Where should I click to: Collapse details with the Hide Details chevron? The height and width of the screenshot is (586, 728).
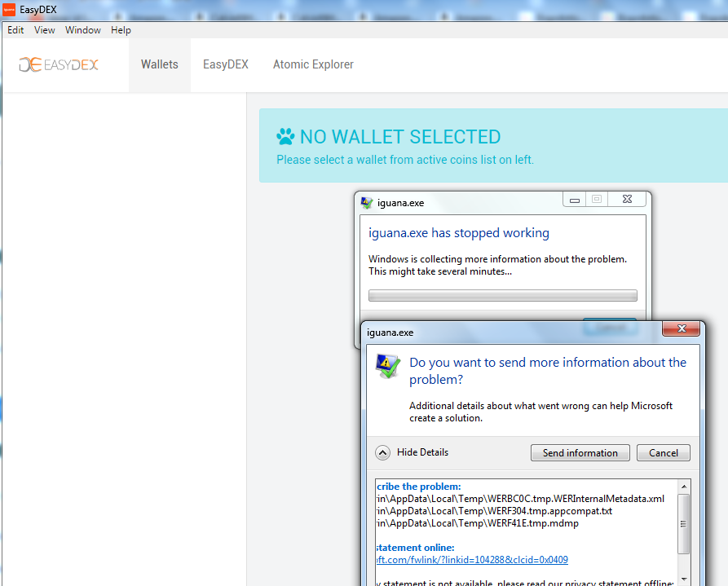tap(382, 452)
